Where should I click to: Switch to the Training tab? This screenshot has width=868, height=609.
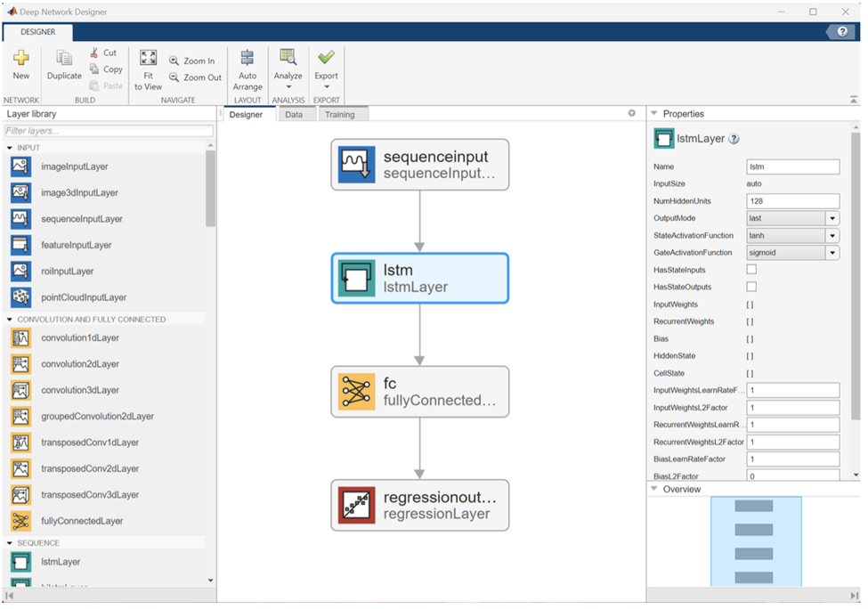click(339, 115)
